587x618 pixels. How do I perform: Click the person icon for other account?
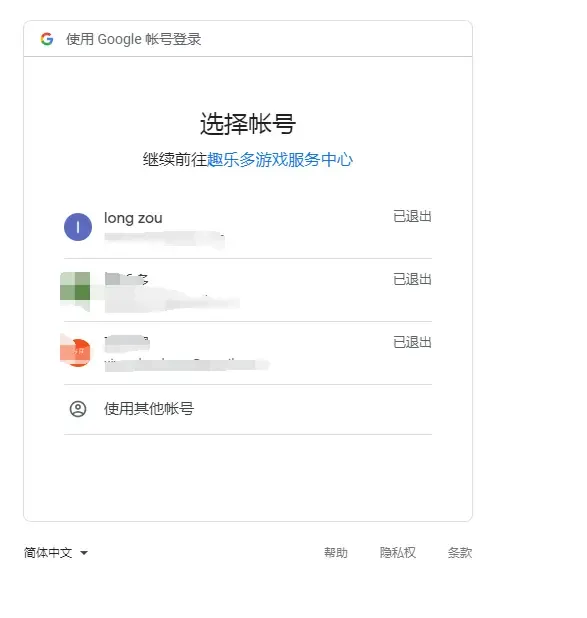click(x=78, y=409)
